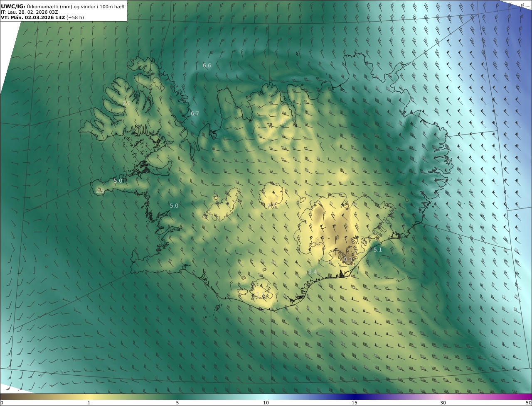This screenshot has width=532, height=406.
Task: Click the colorbar tick label 30
Action: [x=443, y=403]
